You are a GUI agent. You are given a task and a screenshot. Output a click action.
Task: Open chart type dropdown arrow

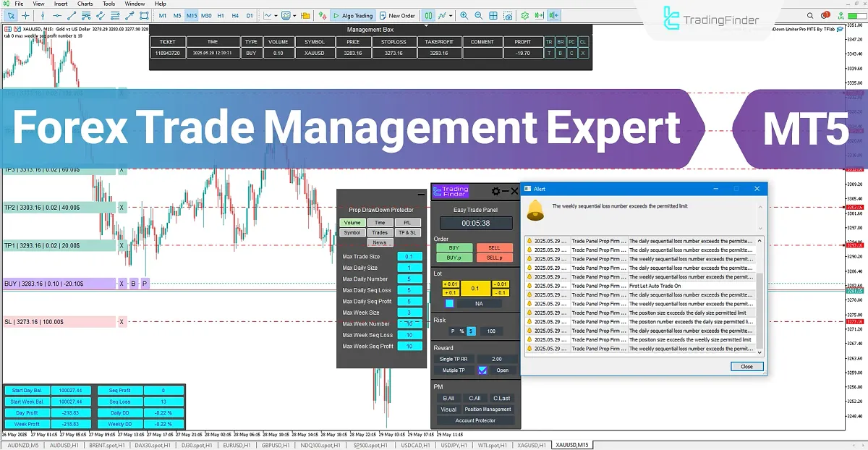pyautogui.click(x=276, y=15)
